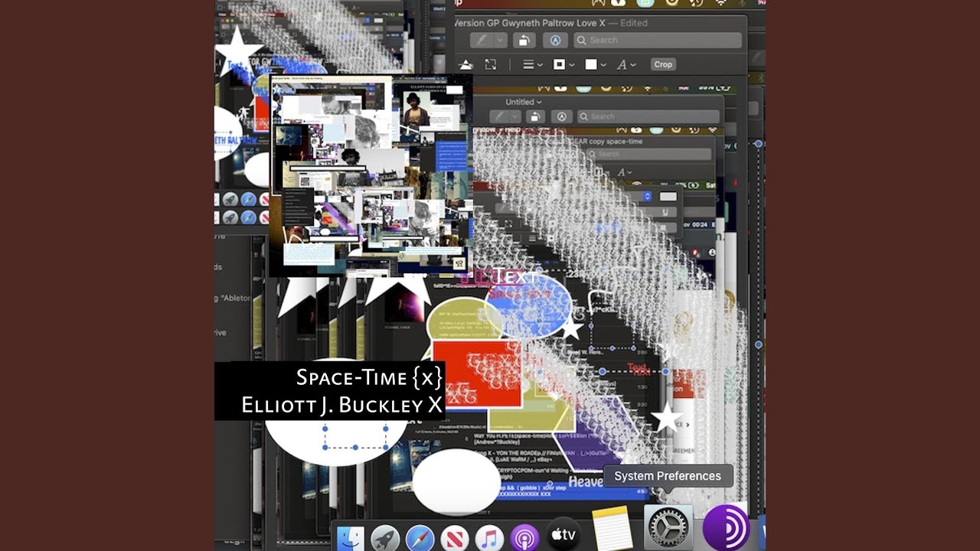Image resolution: width=980 pixels, height=551 pixels.
Task: Open Finder from the Dock
Action: point(351,539)
